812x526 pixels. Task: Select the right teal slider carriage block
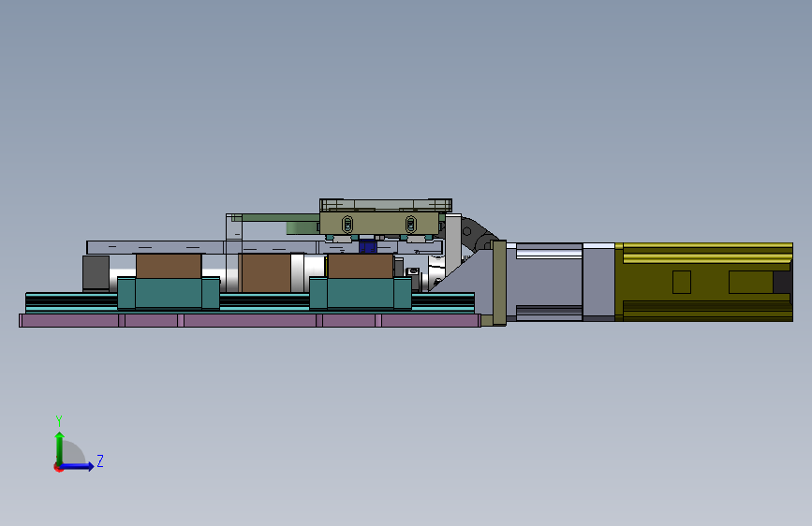click(x=361, y=293)
